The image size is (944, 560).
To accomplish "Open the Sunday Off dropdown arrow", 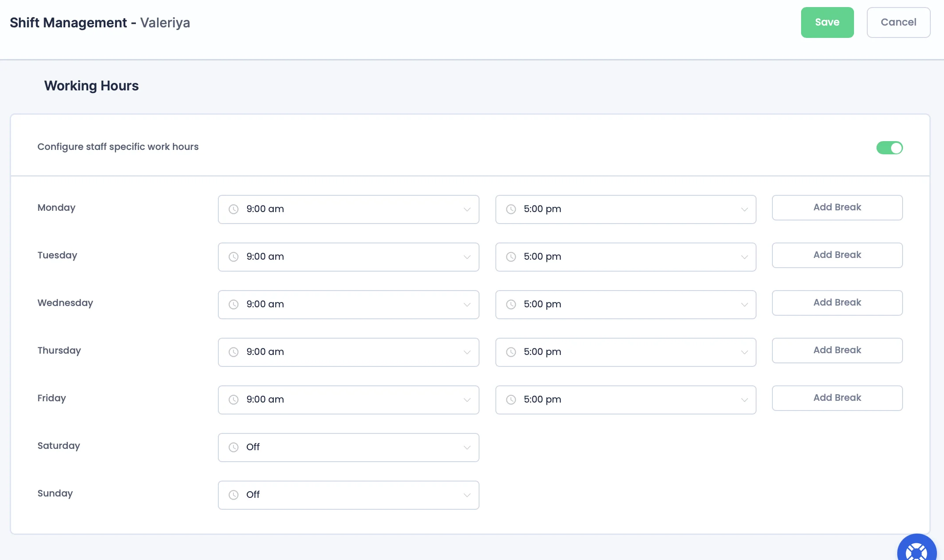I will click(467, 495).
